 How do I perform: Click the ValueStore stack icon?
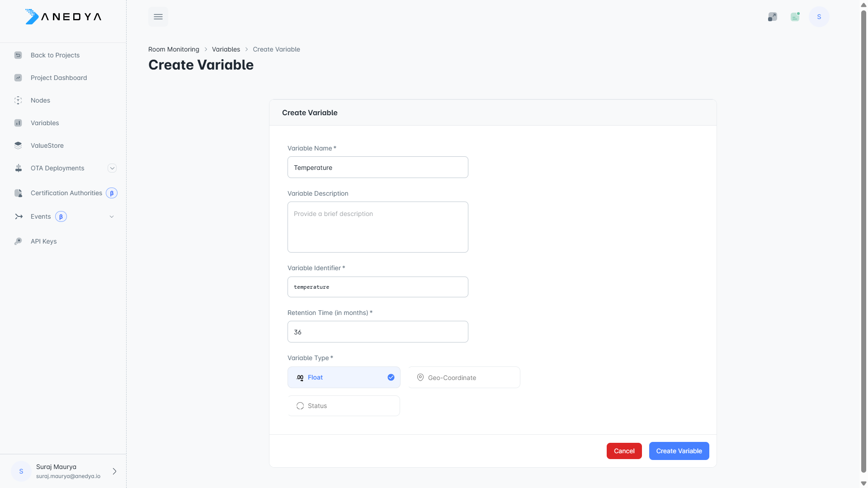[18, 145]
